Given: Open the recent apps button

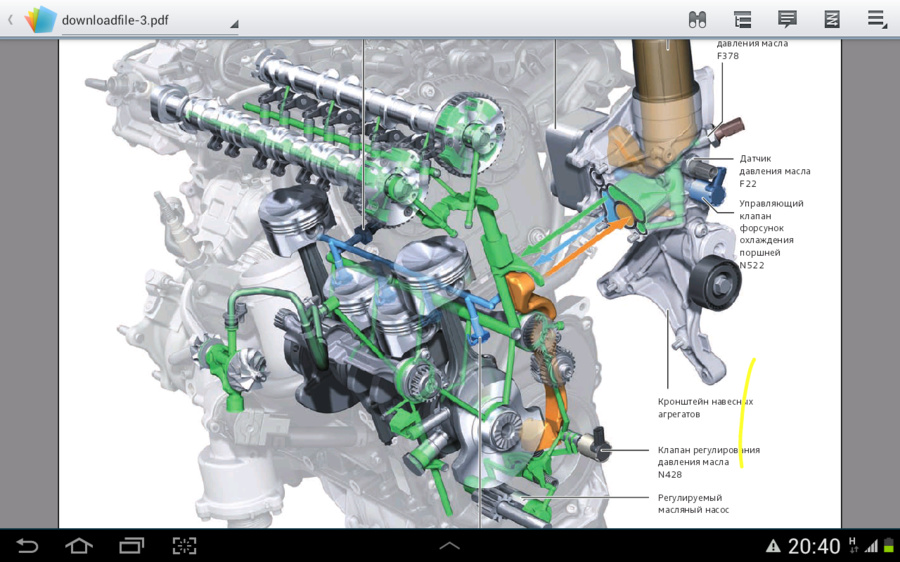Looking at the screenshot, I should click(x=131, y=545).
